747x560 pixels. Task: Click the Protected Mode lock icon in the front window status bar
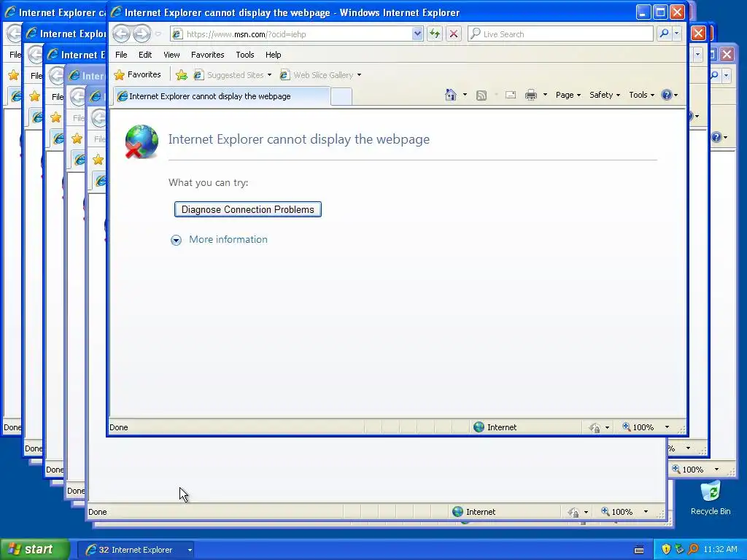(x=595, y=427)
